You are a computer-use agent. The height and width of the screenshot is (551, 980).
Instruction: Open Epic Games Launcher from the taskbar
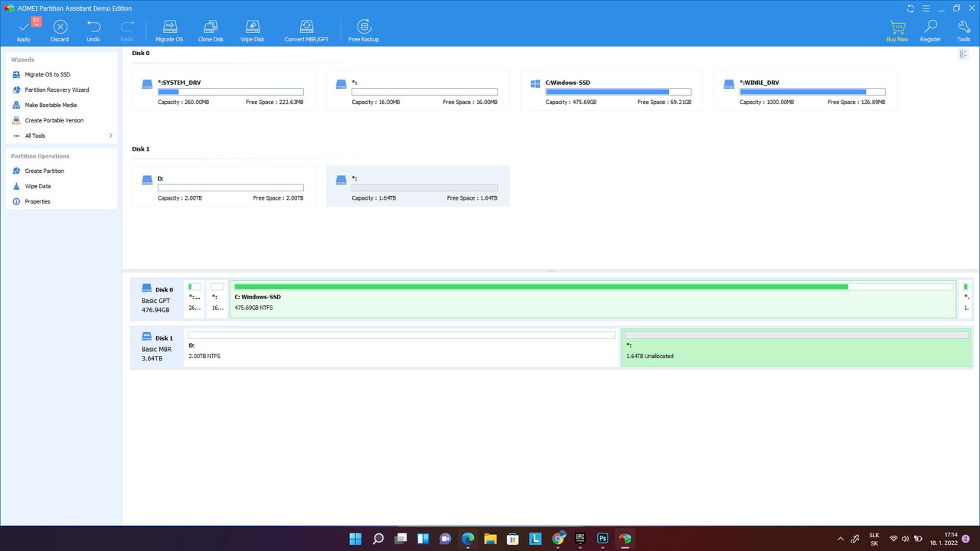tap(580, 538)
